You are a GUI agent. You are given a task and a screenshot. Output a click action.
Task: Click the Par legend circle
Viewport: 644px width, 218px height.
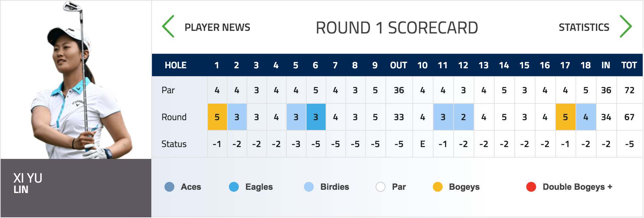coord(381,187)
